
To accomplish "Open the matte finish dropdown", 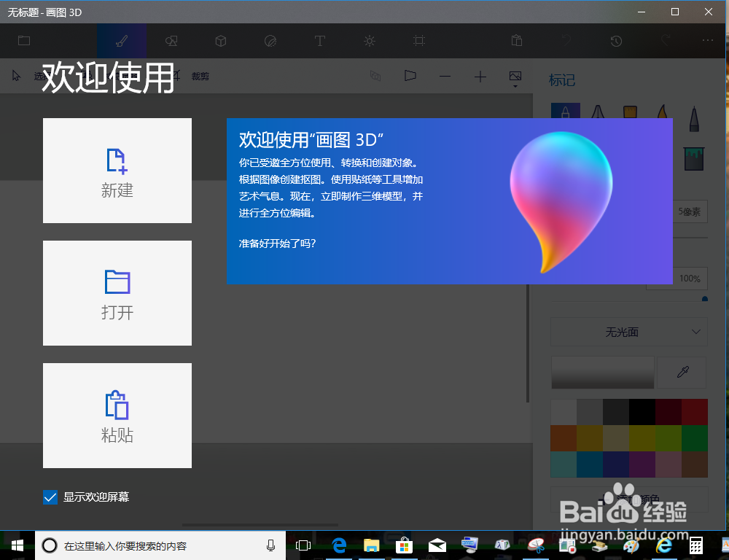I will coord(629,332).
